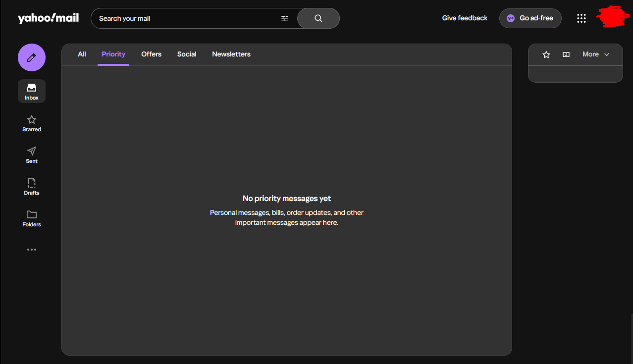
Task: Expand the More dropdown
Action: [x=596, y=54]
